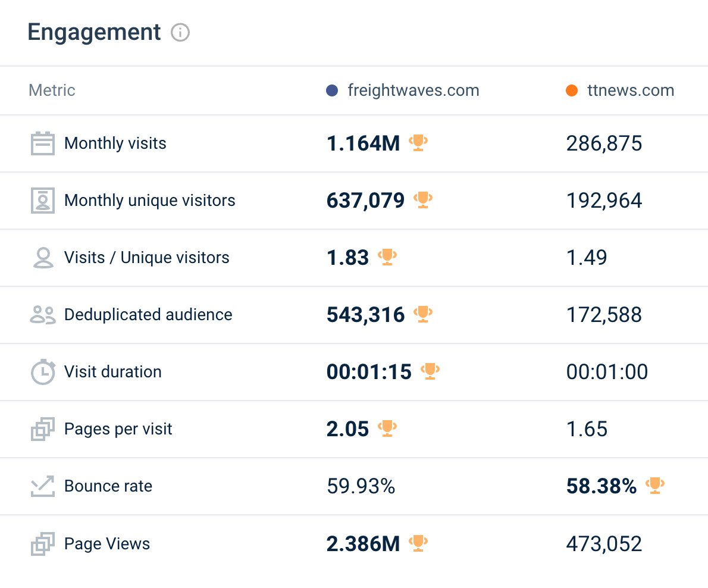Click the chart arrow icon for Bounce rate
This screenshot has height=588, width=708.
(43, 486)
